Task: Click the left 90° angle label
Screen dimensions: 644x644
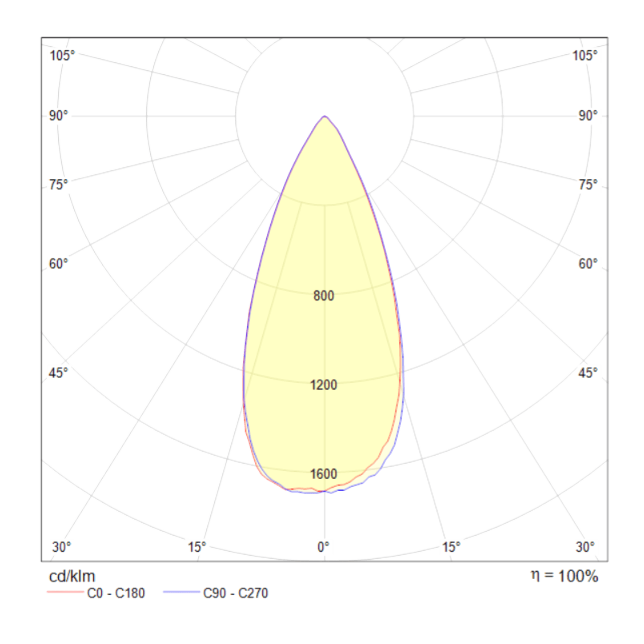Action: 58,116
